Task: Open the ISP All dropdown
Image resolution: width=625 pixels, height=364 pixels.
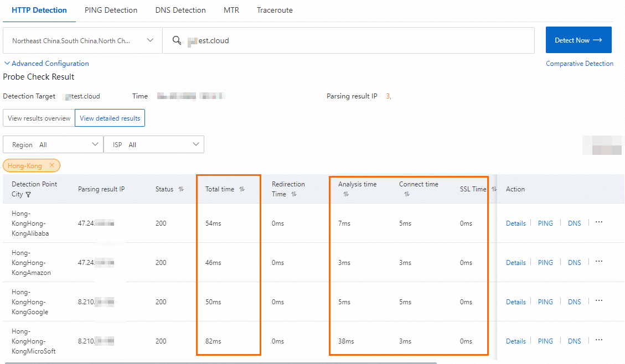Action: 154,144
